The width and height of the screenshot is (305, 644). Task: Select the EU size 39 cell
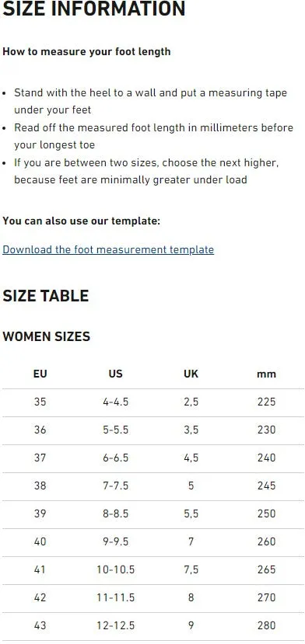click(x=40, y=513)
